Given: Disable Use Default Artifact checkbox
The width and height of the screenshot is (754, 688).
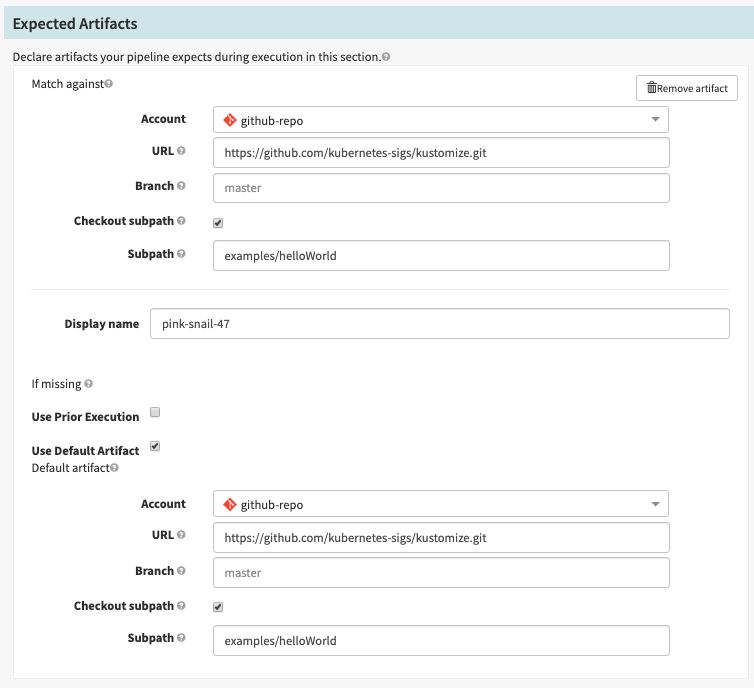Looking at the screenshot, I should click(x=155, y=446).
